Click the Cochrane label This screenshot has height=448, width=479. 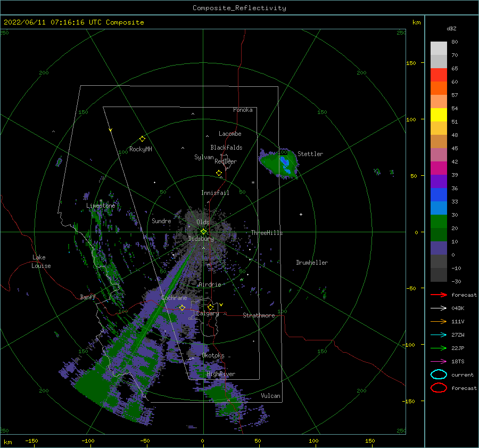pyautogui.click(x=174, y=298)
